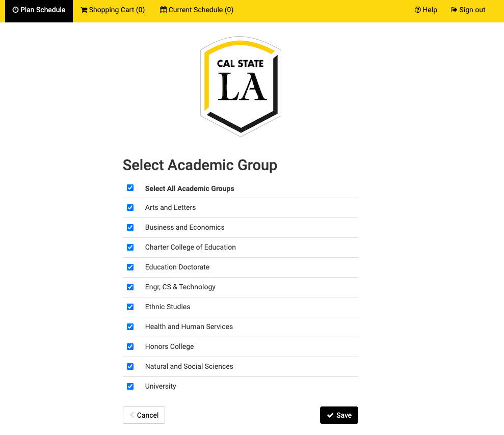Uncheck the Ethnic Studies option
Screen dimensions: 504x435
[x=130, y=307]
